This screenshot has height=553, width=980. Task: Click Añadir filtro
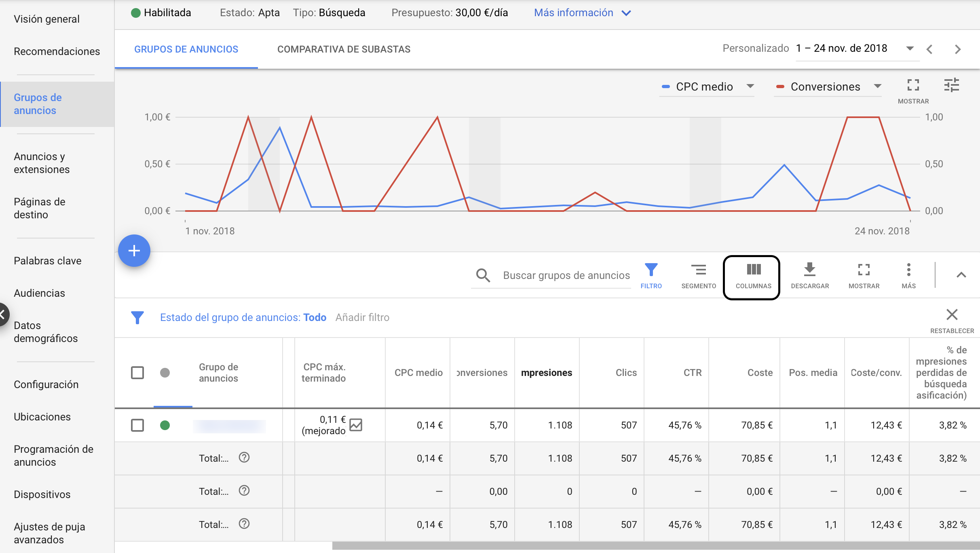tap(362, 317)
